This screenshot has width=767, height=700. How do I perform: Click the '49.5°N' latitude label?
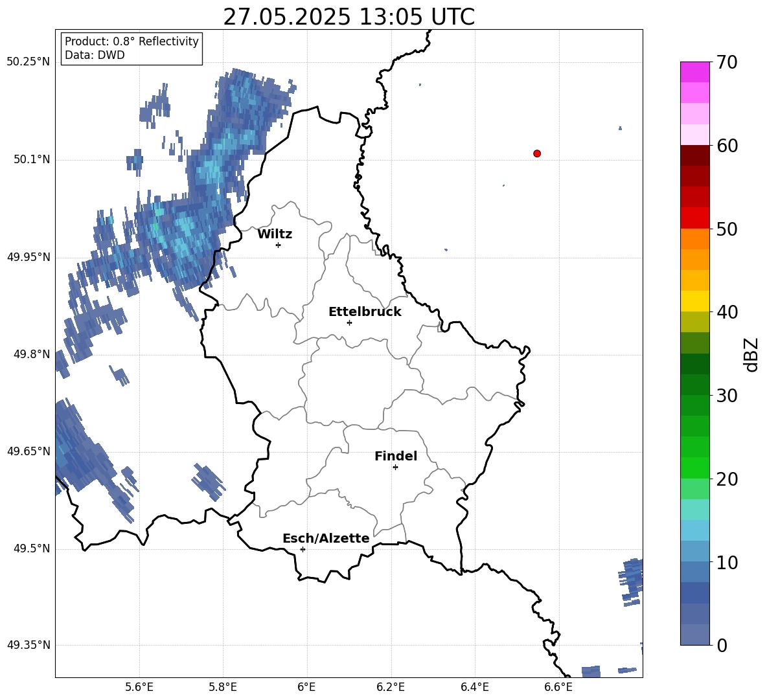pyautogui.click(x=32, y=548)
